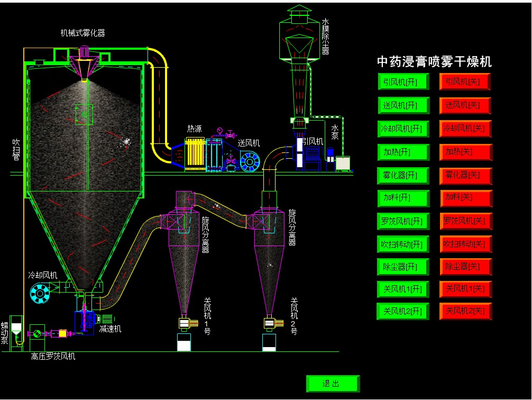This screenshot has width=532, height=400.
Task: Select the cooling fan (冷却风机) wheel graphic
Action: pyautogui.click(x=39, y=293)
